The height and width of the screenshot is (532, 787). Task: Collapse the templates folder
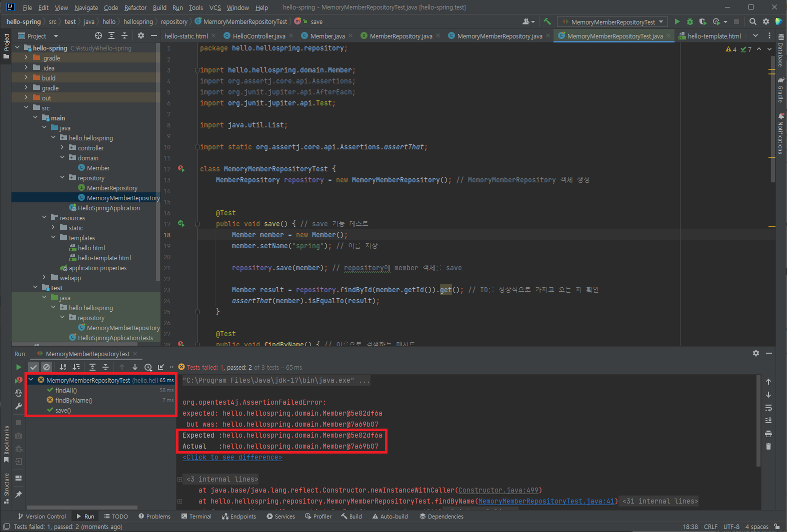53,238
